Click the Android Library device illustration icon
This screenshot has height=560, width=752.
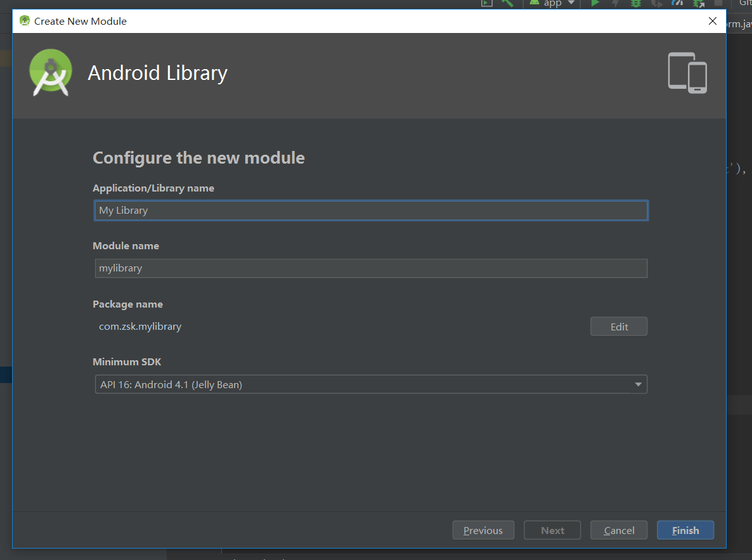click(687, 72)
